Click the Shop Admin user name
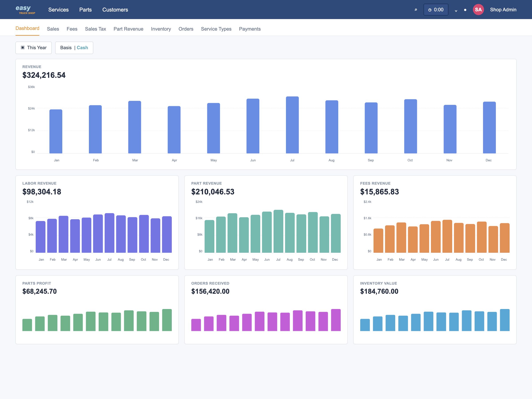532x399 pixels. [x=503, y=10]
